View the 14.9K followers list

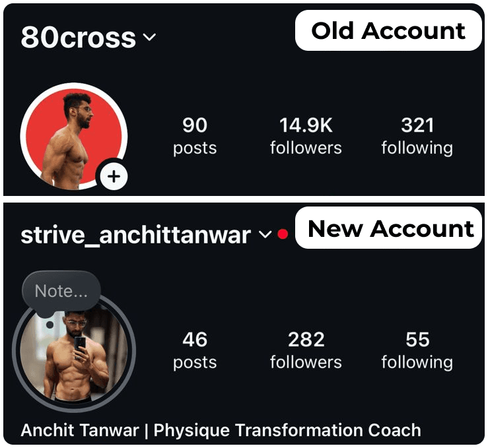point(306,136)
